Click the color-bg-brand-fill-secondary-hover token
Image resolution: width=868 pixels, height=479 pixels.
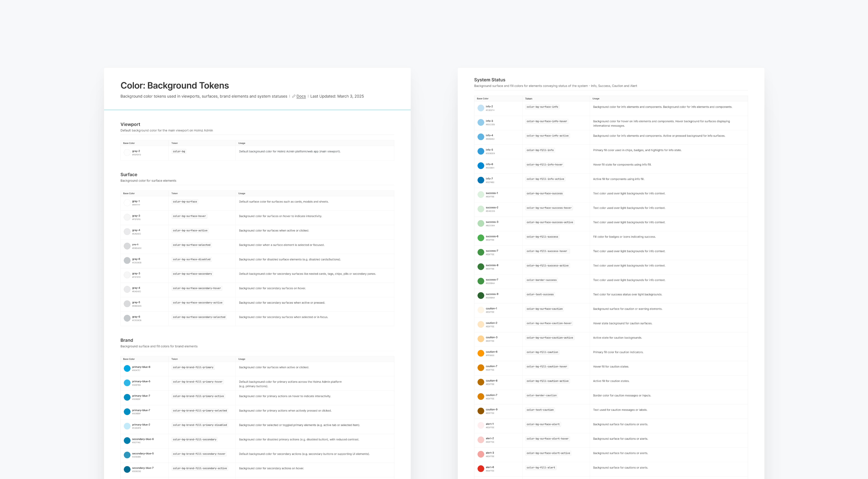click(x=199, y=454)
